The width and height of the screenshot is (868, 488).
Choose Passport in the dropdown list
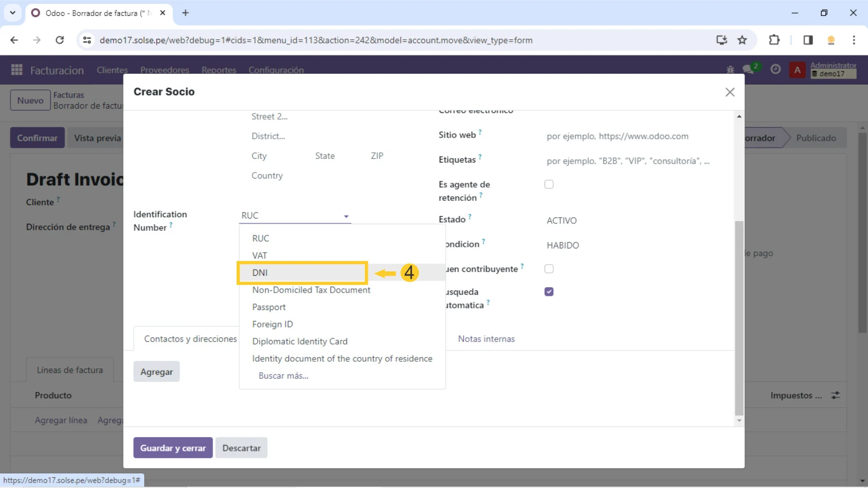pos(269,307)
